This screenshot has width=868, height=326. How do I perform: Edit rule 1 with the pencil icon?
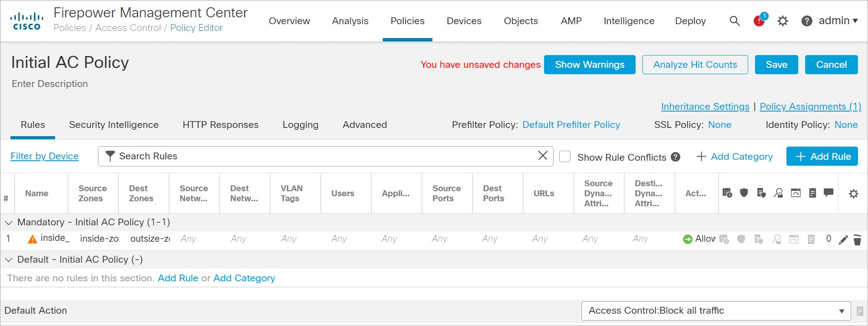843,240
